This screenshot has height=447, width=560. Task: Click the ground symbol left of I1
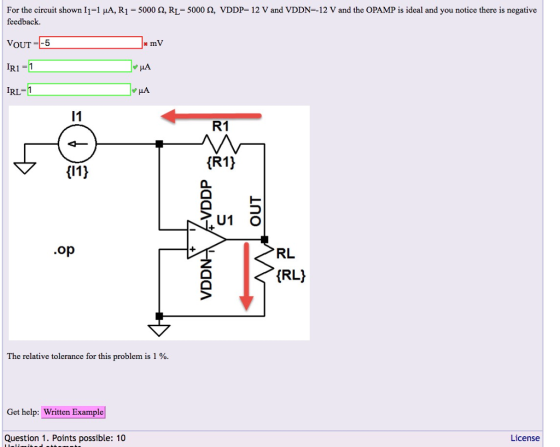pyautogui.click(x=25, y=168)
